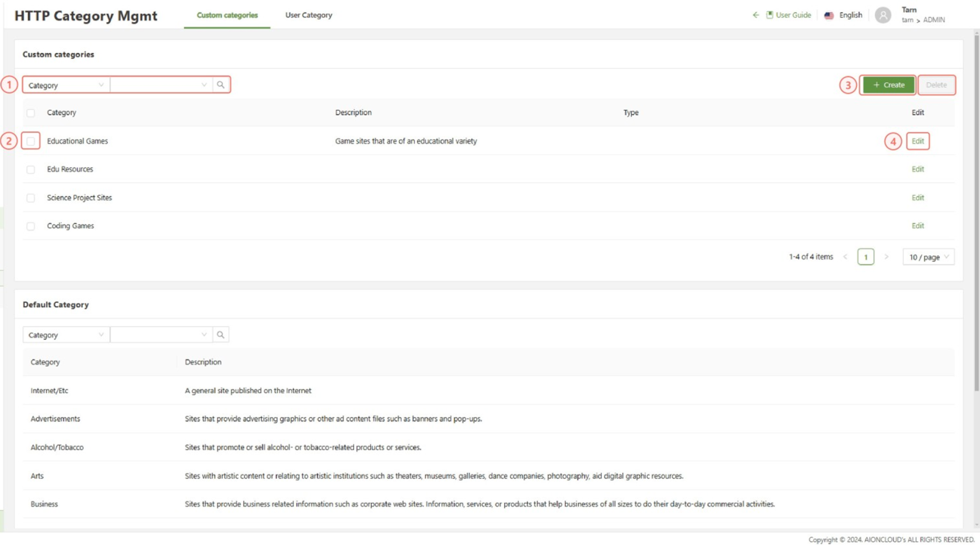Switch to the User Category tab
980x550 pixels.
309,15
